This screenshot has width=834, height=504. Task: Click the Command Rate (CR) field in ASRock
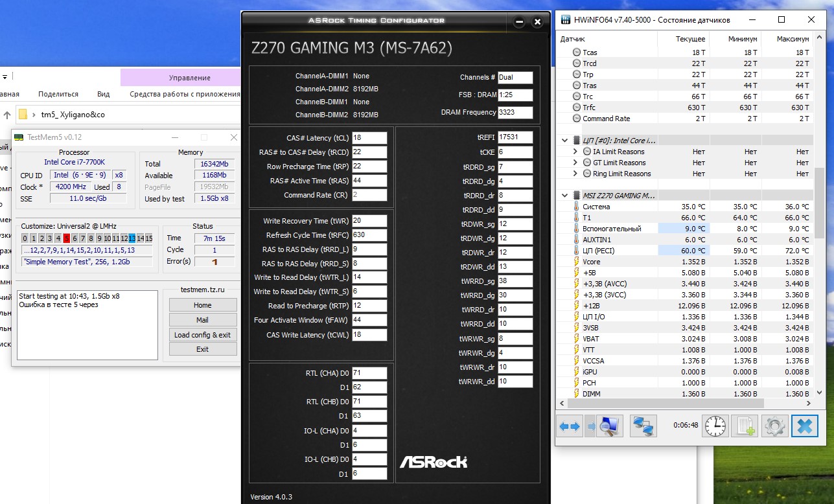pos(369,195)
